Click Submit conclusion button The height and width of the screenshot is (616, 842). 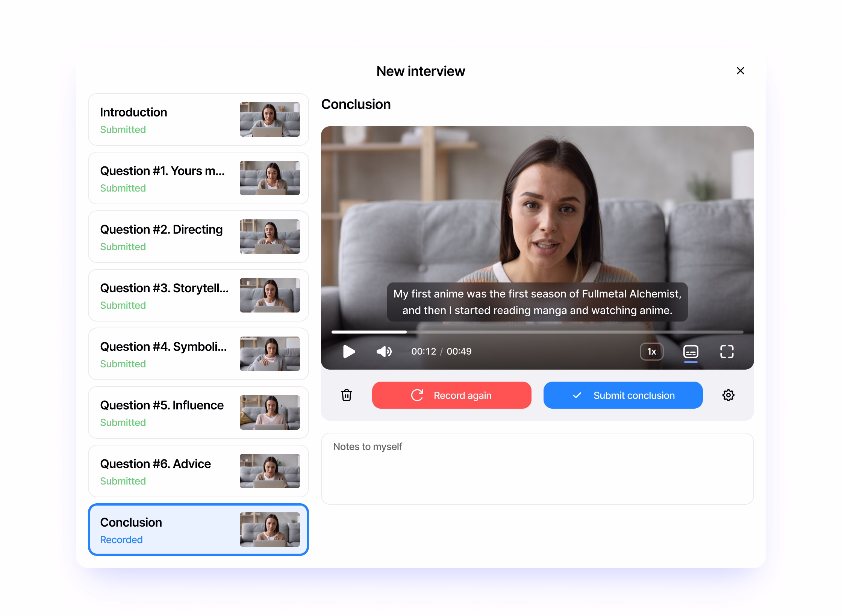pos(623,395)
